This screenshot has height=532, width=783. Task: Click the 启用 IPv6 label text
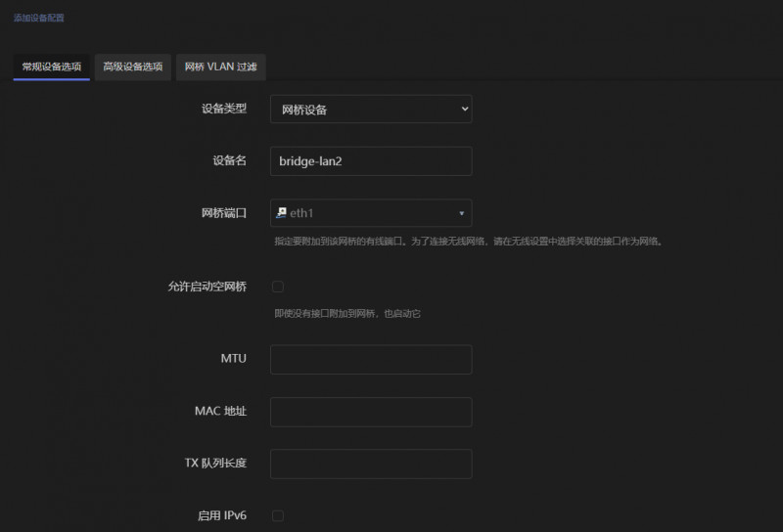pos(222,514)
